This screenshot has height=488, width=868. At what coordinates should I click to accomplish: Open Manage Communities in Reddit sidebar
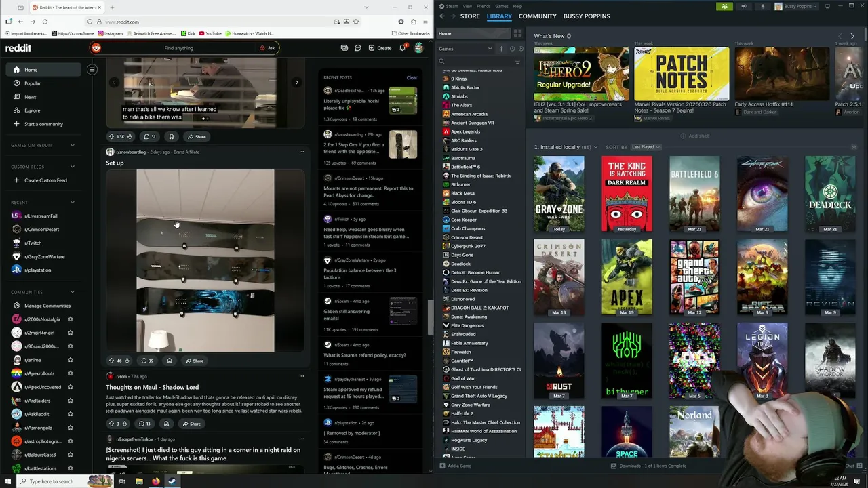[x=47, y=306]
